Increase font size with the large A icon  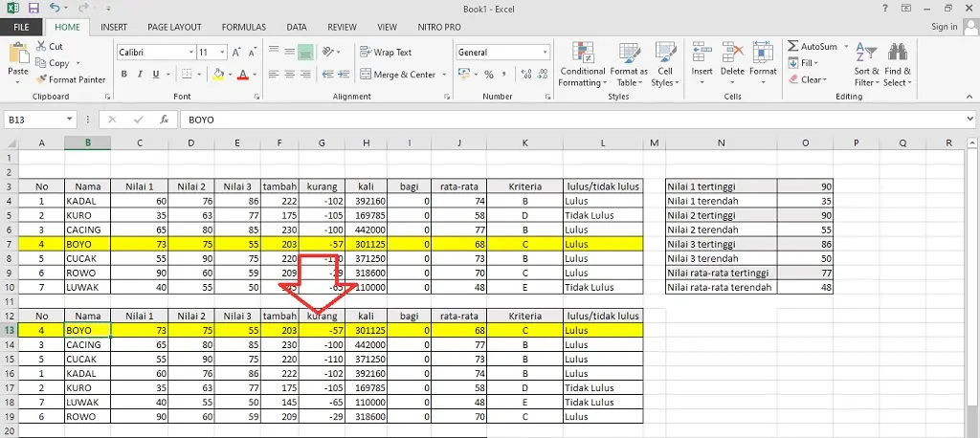[x=237, y=53]
